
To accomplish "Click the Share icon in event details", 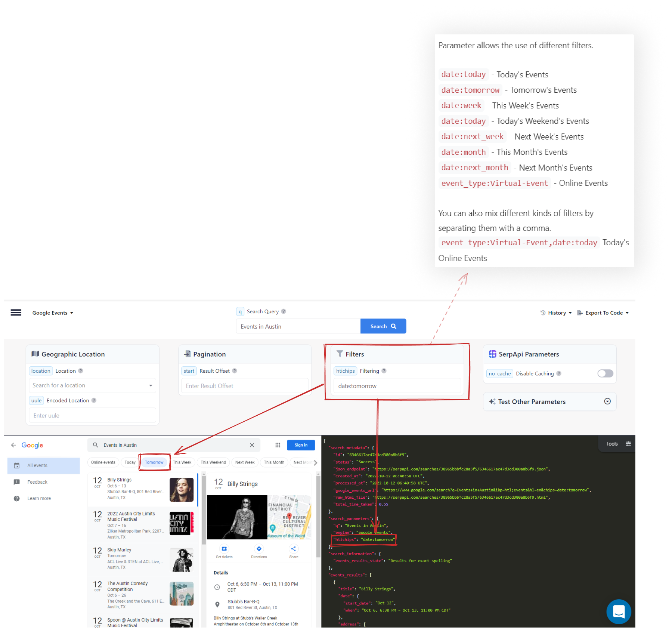I will 294,549.
